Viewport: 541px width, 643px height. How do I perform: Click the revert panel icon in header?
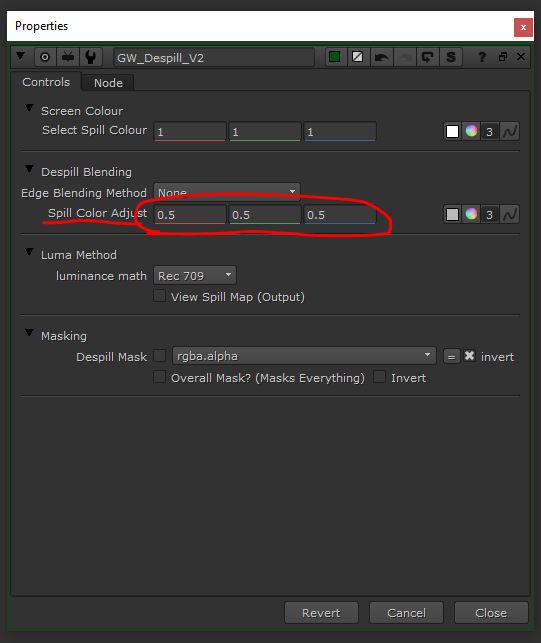click(x=427, y=57)
